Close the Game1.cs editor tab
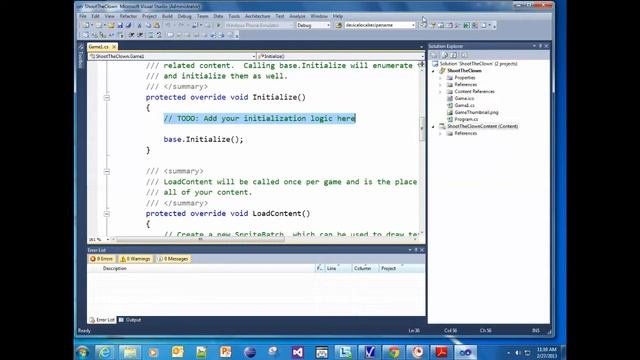This screenshot has width=640, height=360. (114, 47)
